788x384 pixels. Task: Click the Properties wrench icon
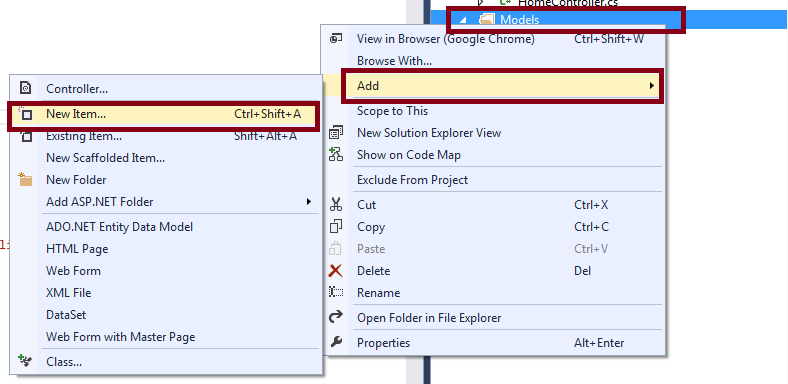tap(336, 342)
